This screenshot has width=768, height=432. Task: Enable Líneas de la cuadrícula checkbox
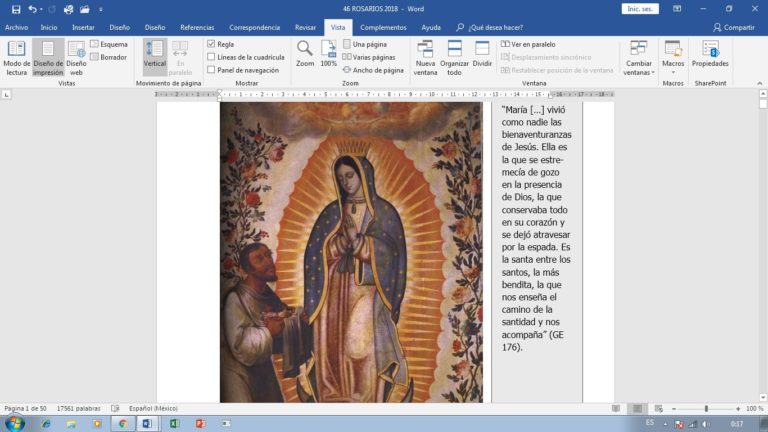[211, 57]
